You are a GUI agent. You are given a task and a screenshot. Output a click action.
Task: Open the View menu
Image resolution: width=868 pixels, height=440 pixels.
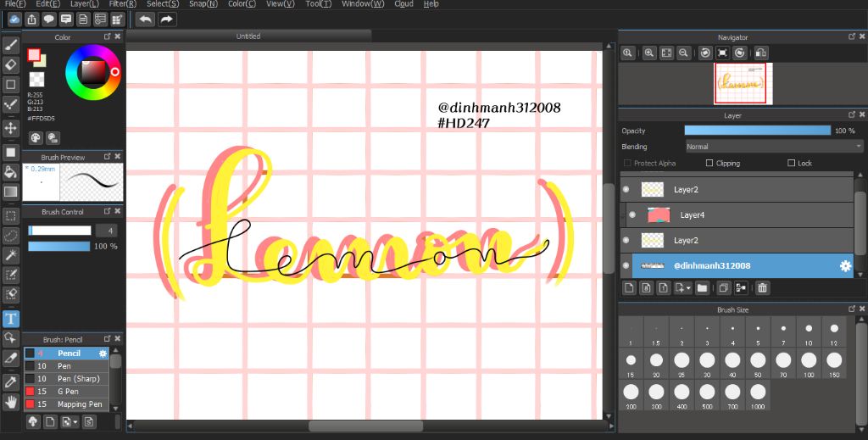tap(280, 4)
